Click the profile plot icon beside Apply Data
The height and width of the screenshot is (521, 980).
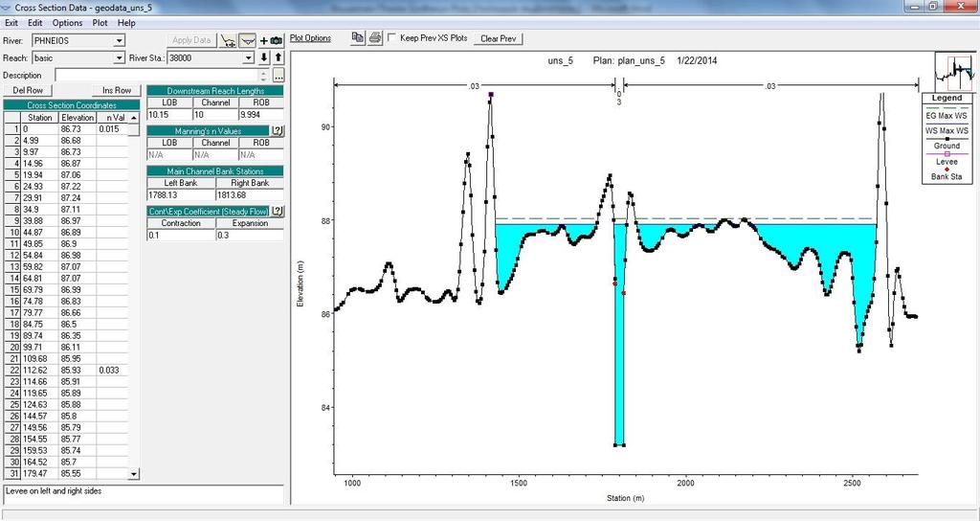coord(229,40)
